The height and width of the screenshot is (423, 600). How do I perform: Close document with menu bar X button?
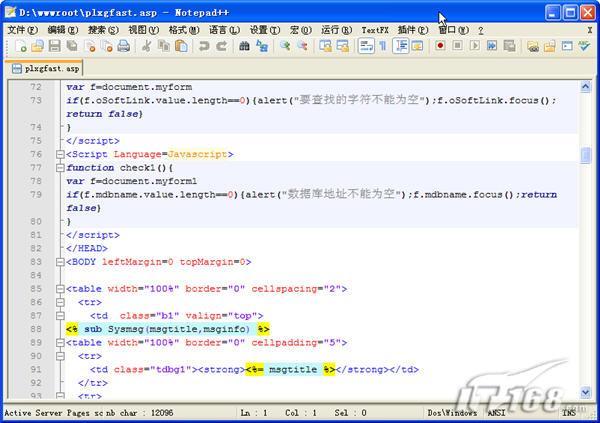pyautogui.click(x=590, y=30)
